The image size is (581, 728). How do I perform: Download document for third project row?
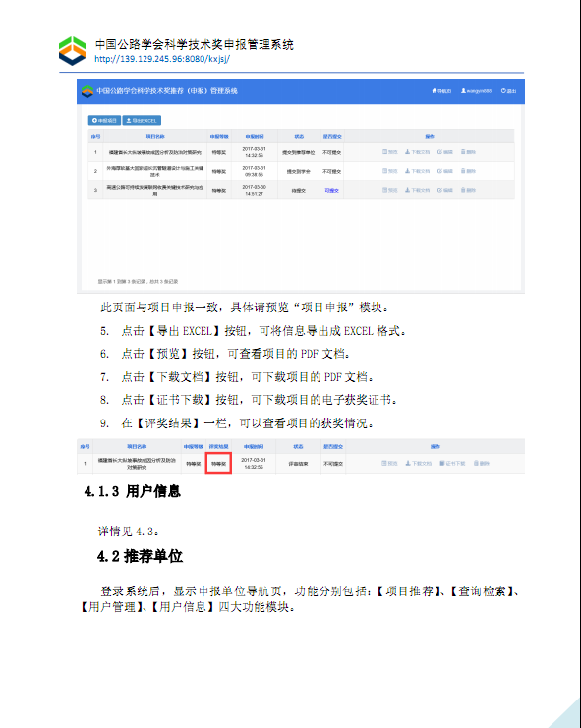pos(417,190)
